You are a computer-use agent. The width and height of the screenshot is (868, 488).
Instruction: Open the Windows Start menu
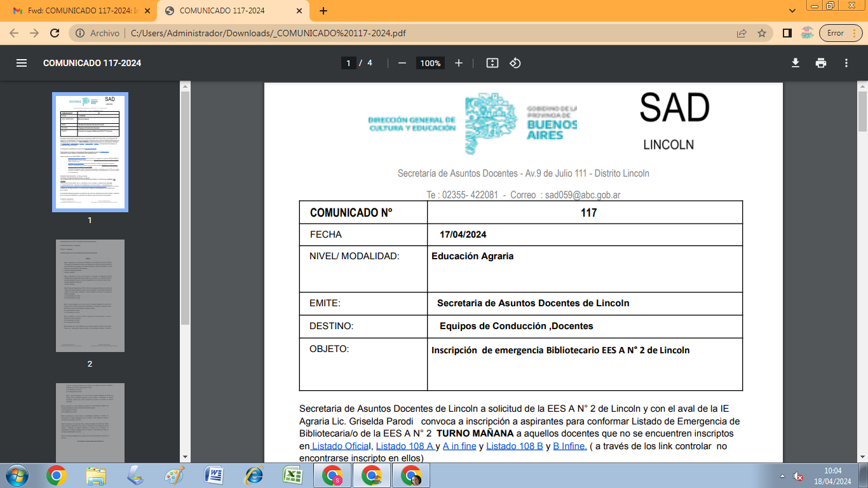[x=17, y=475]
